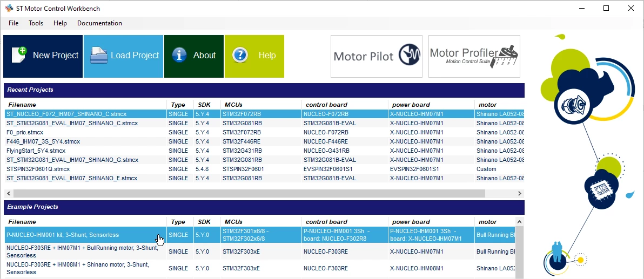Click Example Projects Filename column header
The width and height of the screenshot is (644, 279).
pos(85,222)
